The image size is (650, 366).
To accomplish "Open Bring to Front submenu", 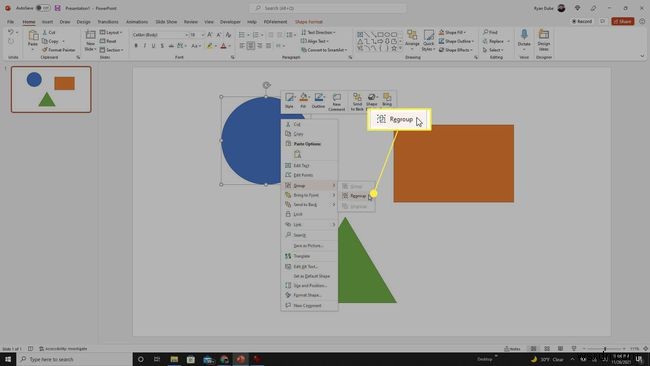I will 309,195.
